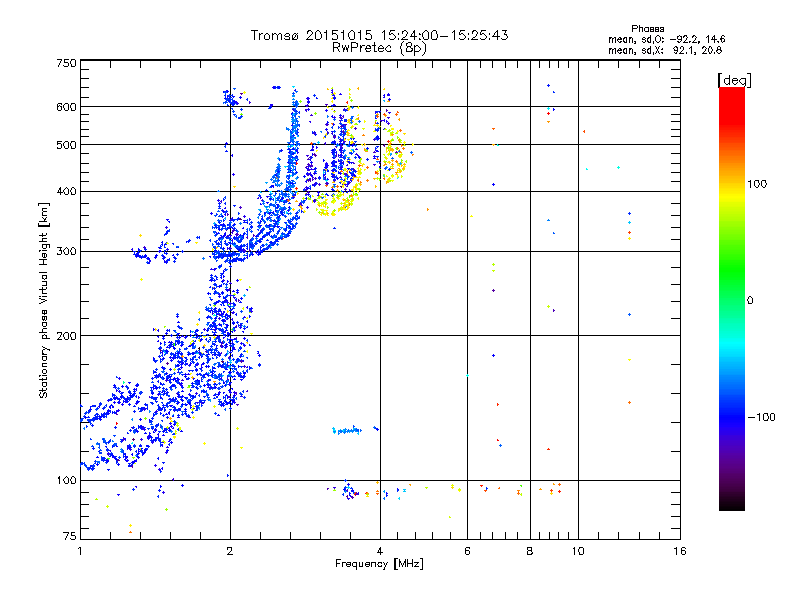Click the '4' x-axis tick label
Image resolution: width=800 pixels, height=600 pixels.
pyautogui.click(x=380, y=551)
